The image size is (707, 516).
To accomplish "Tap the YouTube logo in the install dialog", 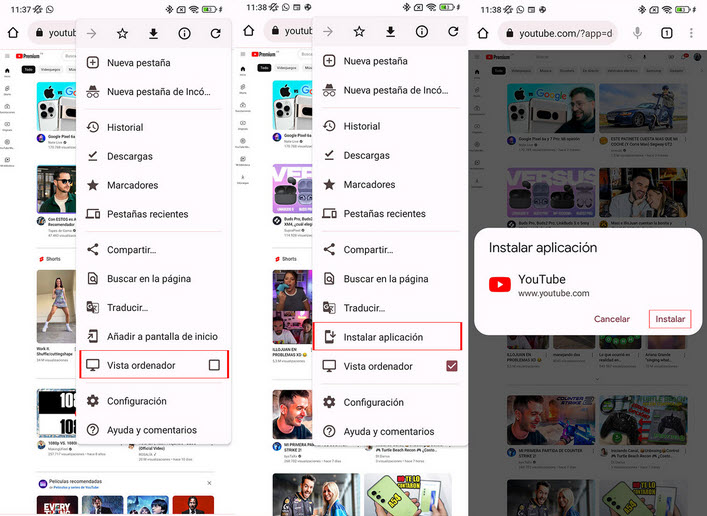I will [500, 285].
